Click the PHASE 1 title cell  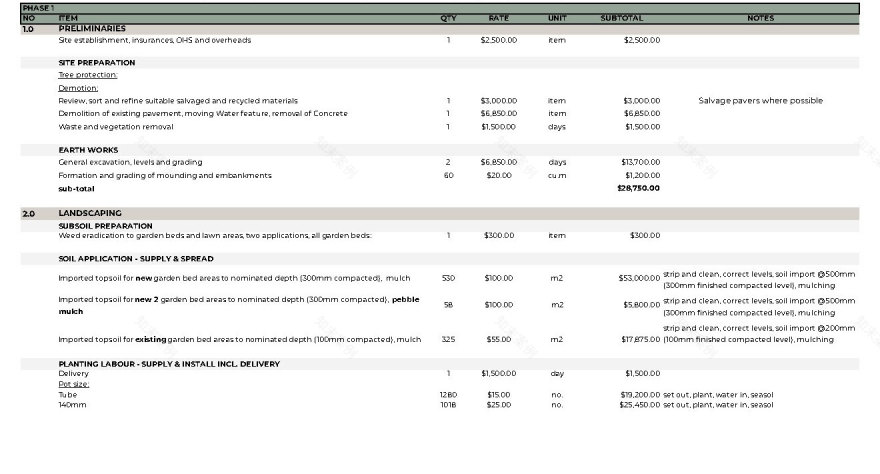(x=38, y=8)
